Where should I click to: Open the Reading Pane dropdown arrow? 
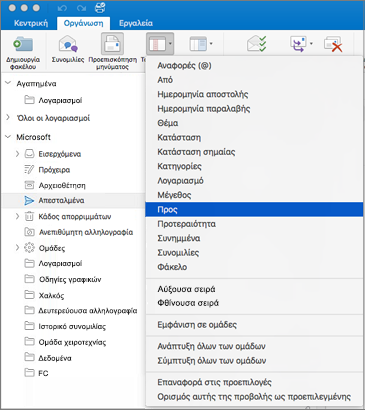coord(211,44)
